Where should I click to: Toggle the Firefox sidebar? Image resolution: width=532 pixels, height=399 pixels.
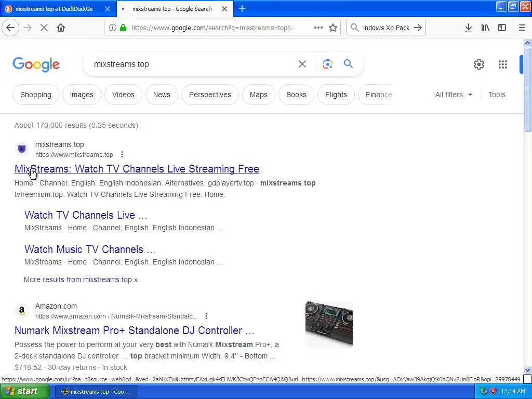pos(502,28)
